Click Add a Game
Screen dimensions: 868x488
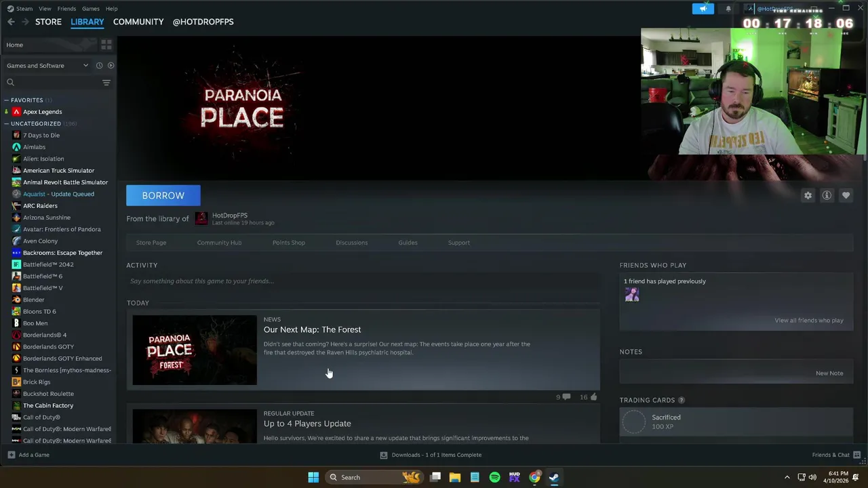pos(28,455)
